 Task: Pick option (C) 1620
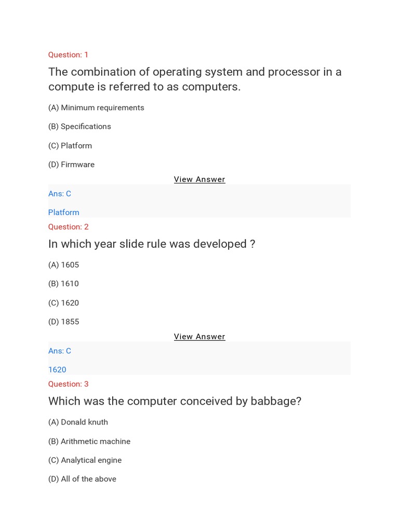[x=63, y=303]
